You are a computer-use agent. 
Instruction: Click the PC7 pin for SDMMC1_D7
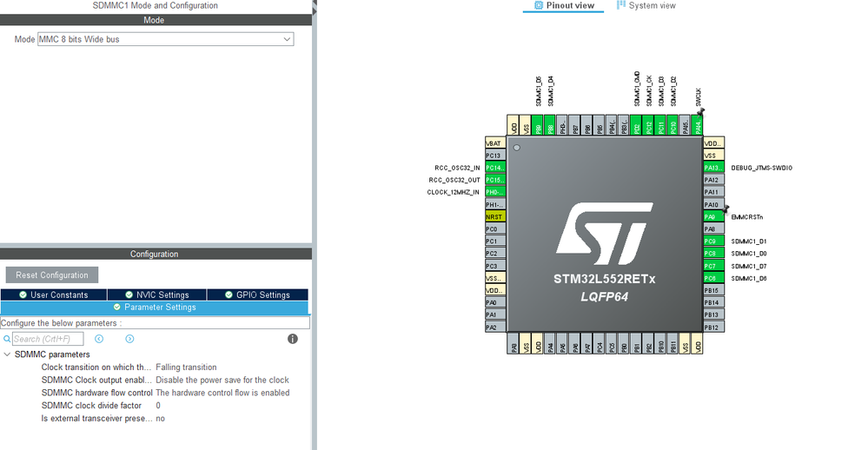(x=713, y=266)
